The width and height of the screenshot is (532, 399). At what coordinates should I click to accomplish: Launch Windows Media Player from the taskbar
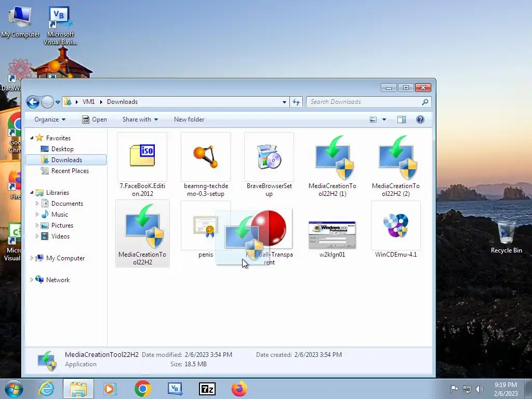pos(110,389)
